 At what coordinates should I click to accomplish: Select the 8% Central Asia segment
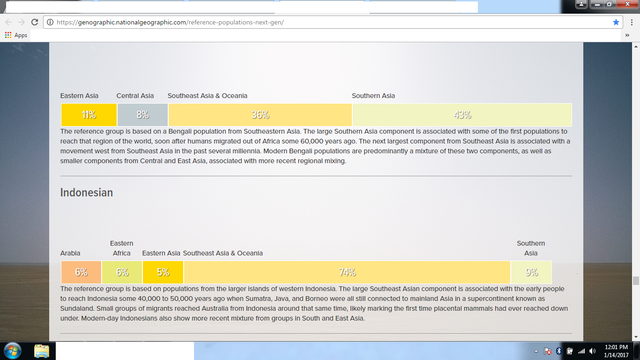click(142, 115)
